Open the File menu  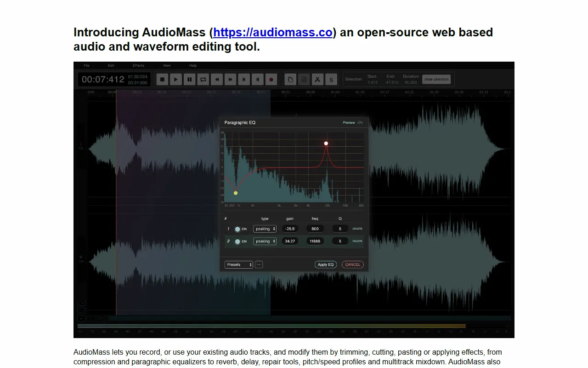pos(86,65)
